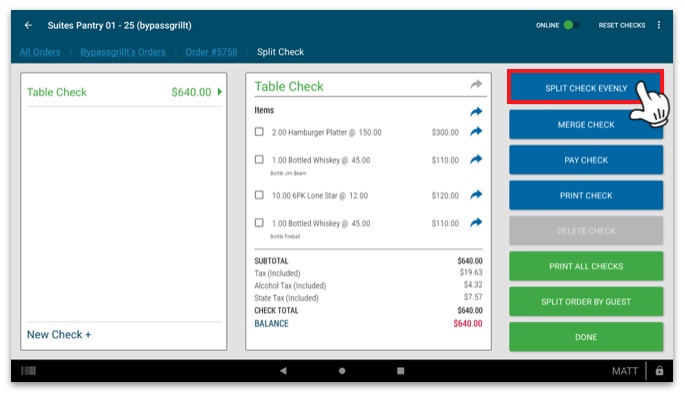
Task: Move all Items with the blue arrow
Action: pos(476,112)
